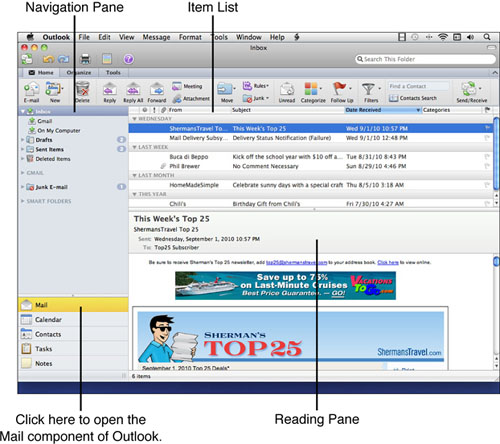Open the Rules dropdown
Viewport: 500px width, 444px height.
256,86
